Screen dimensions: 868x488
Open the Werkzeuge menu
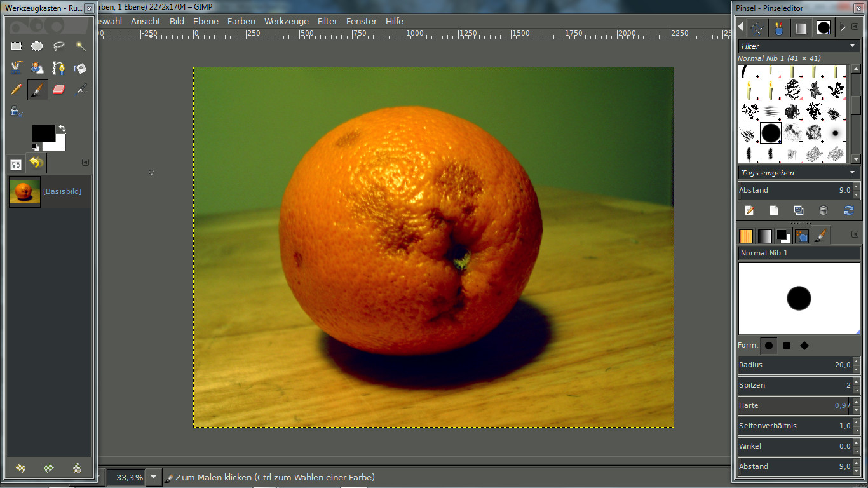[286, 21]
